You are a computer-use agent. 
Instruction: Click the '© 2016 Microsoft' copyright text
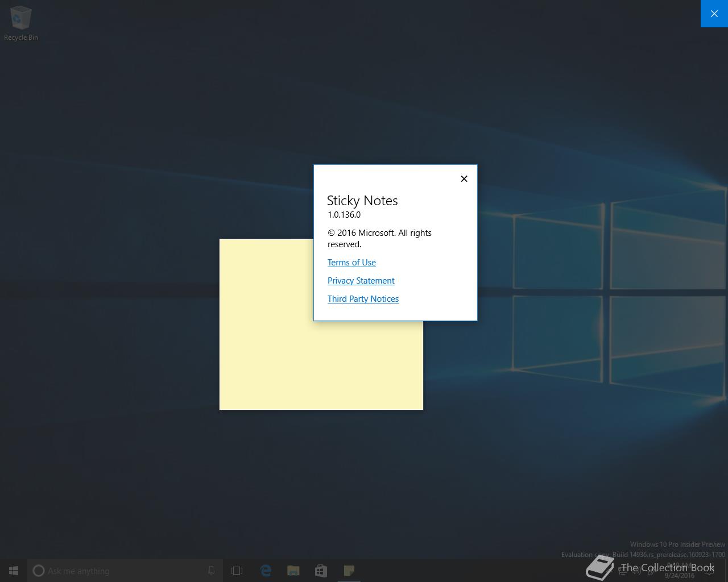pos(379,239)
